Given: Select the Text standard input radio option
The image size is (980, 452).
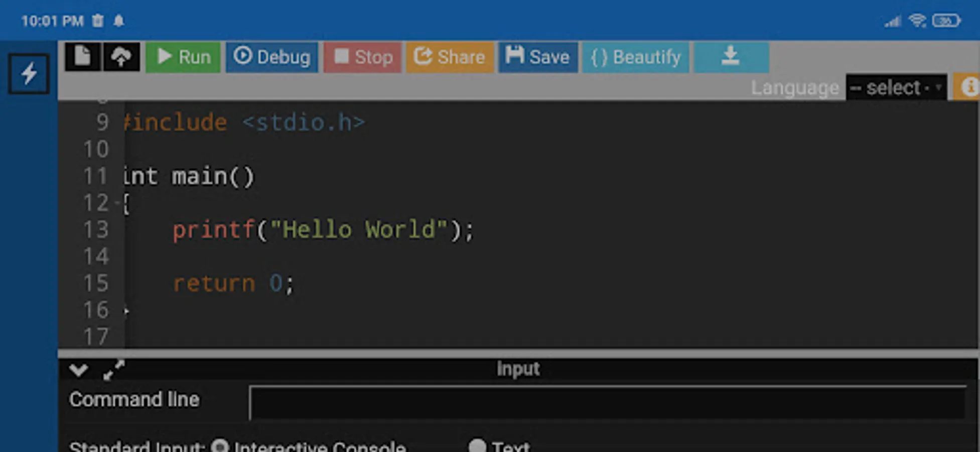Looking at the screenshot, I should (477, 446).
